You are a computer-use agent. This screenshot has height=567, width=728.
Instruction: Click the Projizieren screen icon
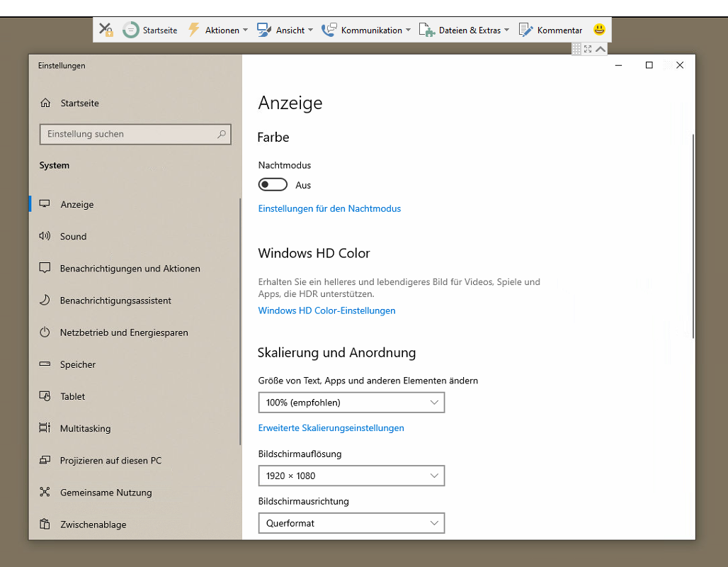coord(45,460)
